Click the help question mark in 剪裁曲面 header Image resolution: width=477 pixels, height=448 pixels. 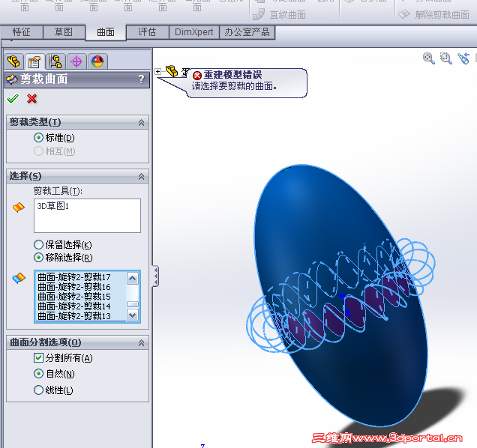(141, 79)
